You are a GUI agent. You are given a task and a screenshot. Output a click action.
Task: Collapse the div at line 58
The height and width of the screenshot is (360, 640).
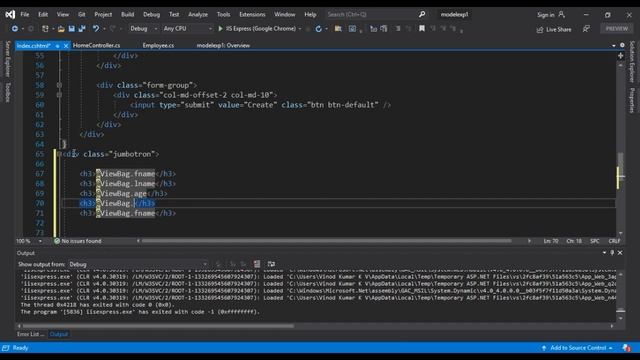click(59, 85)
